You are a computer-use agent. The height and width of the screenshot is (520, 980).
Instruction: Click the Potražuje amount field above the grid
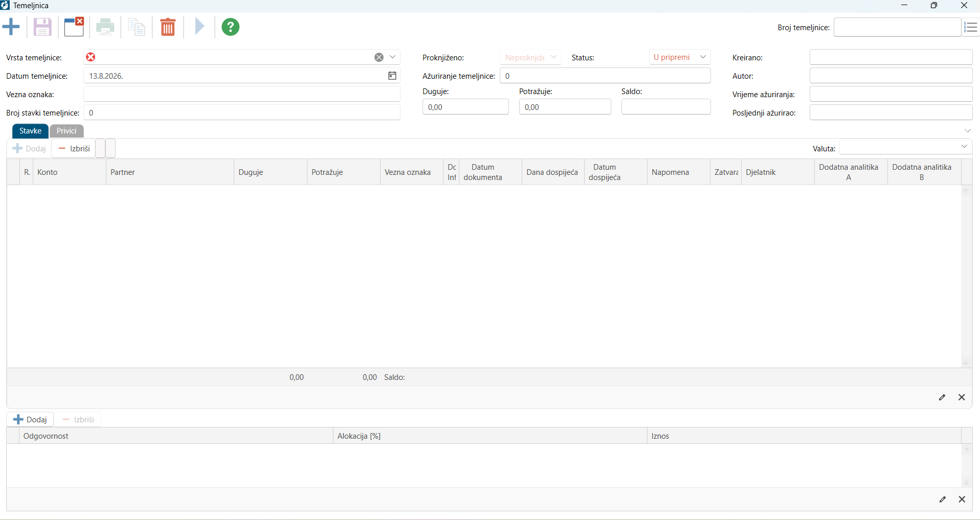(x=565, y=107)
